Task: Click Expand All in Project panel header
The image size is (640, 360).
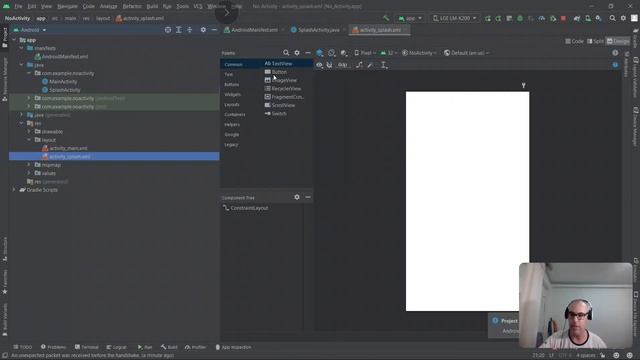Action: coord(179,30)
